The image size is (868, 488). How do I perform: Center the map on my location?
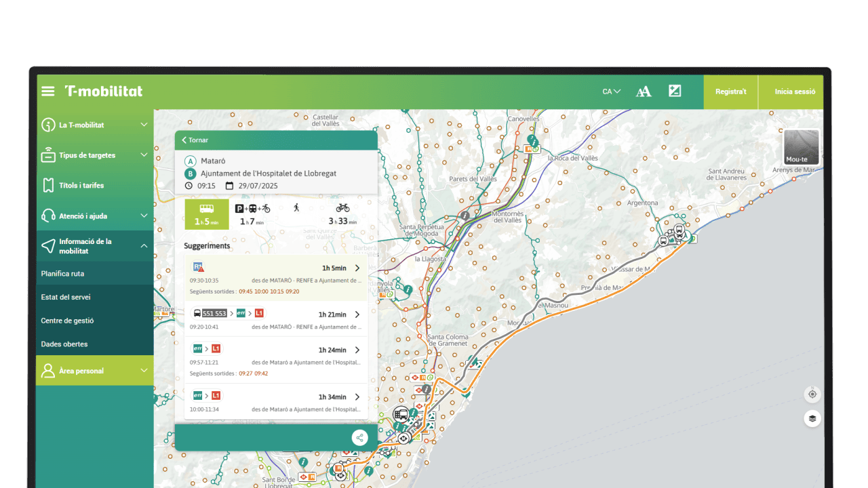tap(812, 394)
